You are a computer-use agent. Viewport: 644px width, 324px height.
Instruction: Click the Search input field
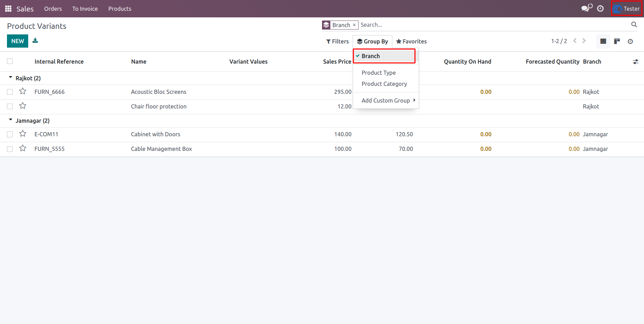[494, 25]
